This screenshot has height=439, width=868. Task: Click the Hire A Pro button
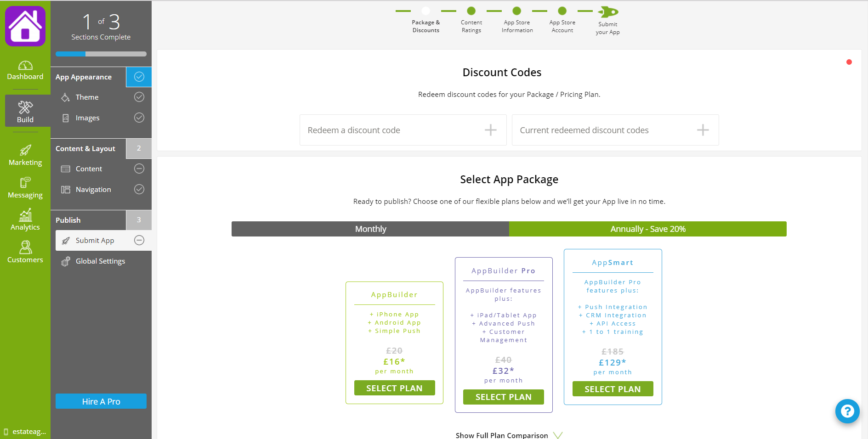pos(101,401)
